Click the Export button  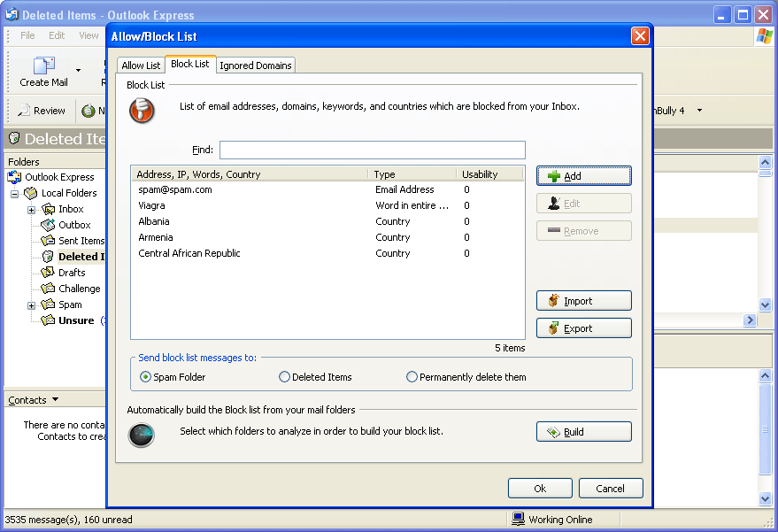(583, 328)
